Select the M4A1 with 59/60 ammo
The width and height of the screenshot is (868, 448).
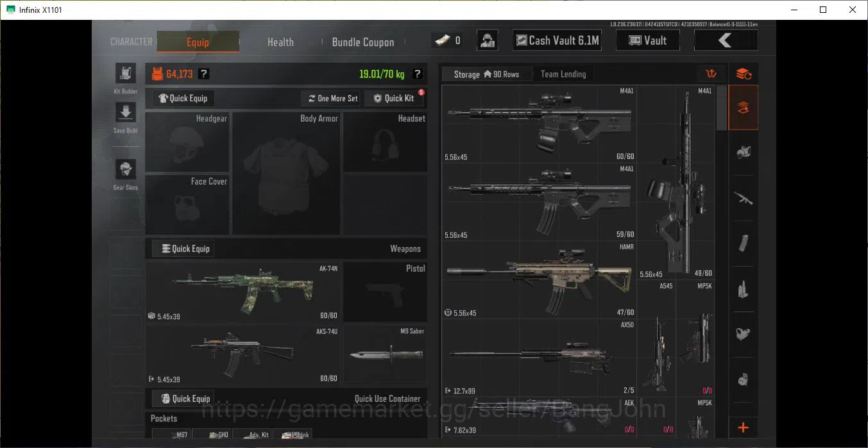pos(540,202)
